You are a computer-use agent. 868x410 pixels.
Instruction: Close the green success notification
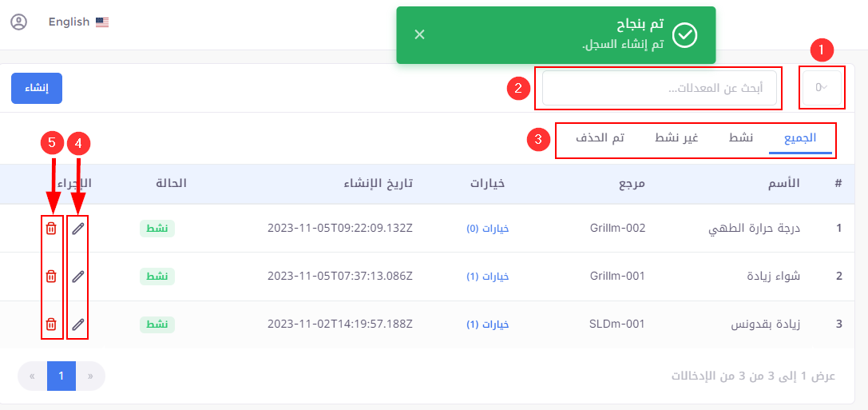419,35
